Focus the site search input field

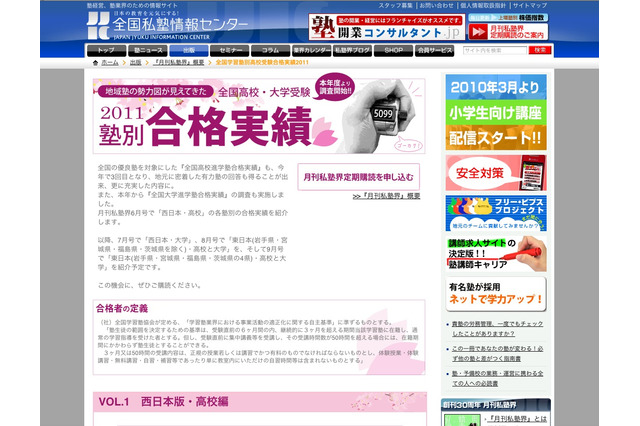(495, 50)
